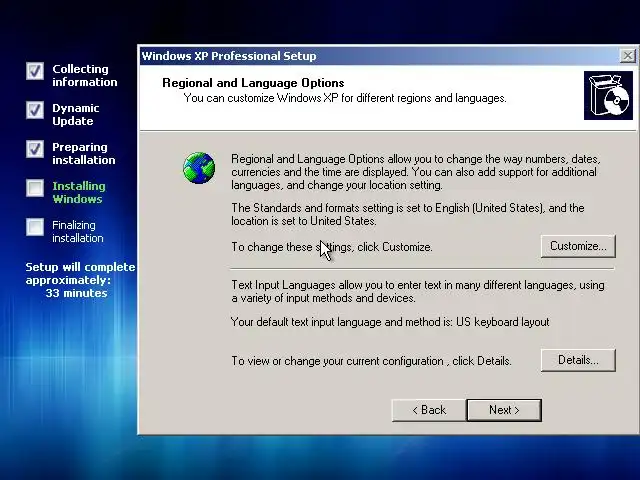Screen dimensions: 640x480
Task: Click the 'Regional and Language Options' heading
Action: (253, 83)
